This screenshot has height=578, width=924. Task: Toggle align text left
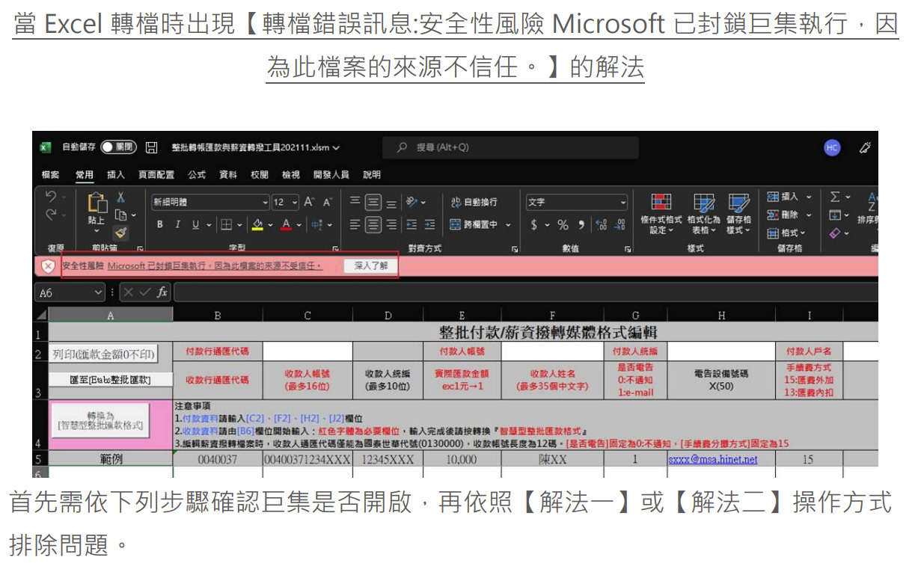[355, 224]
